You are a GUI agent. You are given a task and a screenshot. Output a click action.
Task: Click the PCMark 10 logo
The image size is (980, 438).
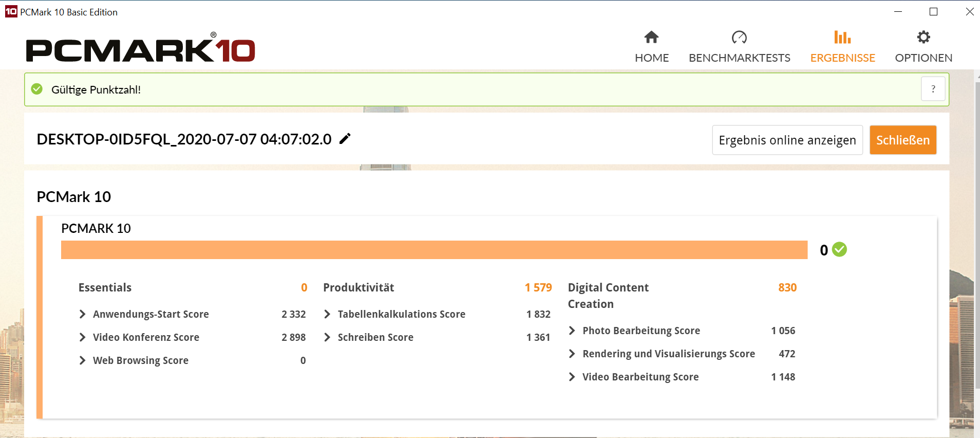(x=140, y=48)
